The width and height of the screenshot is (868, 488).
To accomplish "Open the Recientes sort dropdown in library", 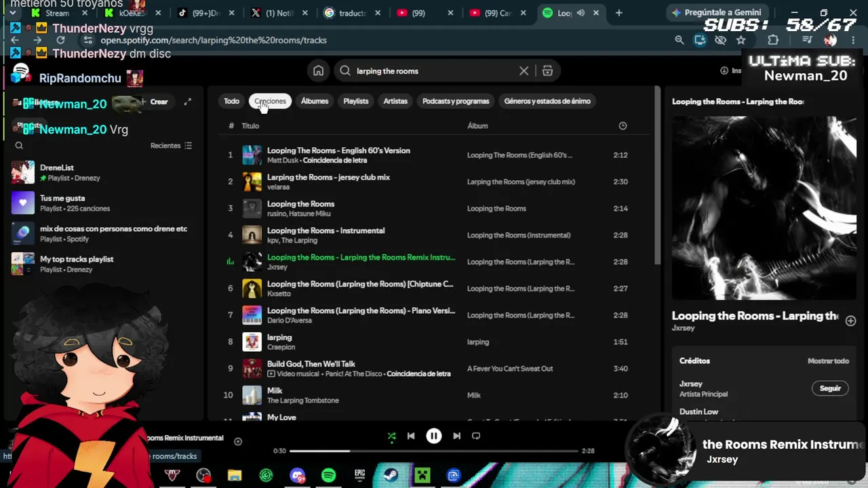I will click(x=171, y=146).
